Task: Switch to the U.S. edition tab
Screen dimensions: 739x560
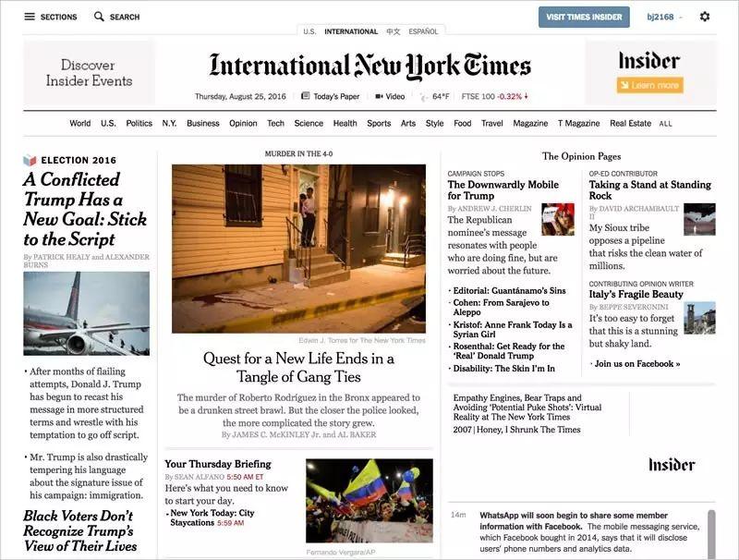Action: (309, 31)
